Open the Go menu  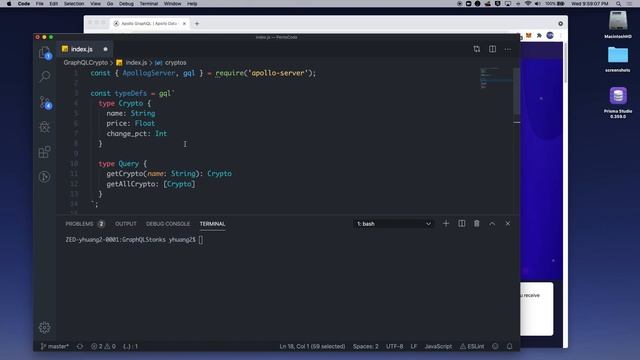[110, 4]
